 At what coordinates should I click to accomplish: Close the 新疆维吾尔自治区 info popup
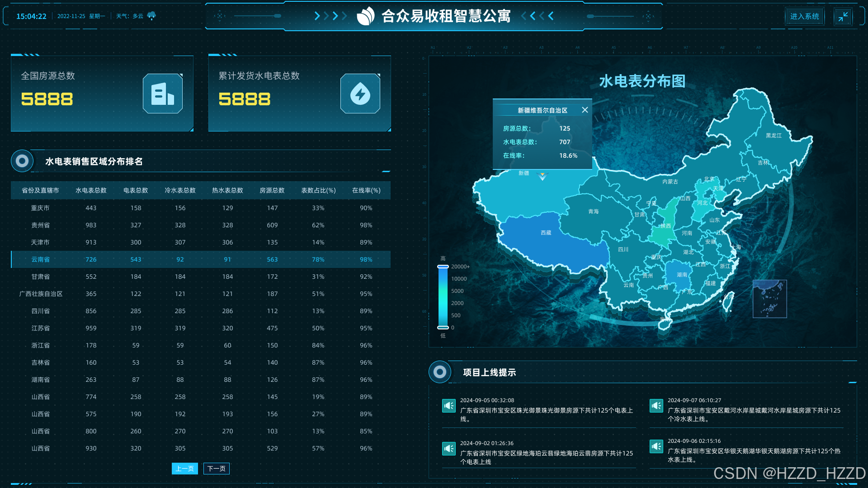[585, 110]
